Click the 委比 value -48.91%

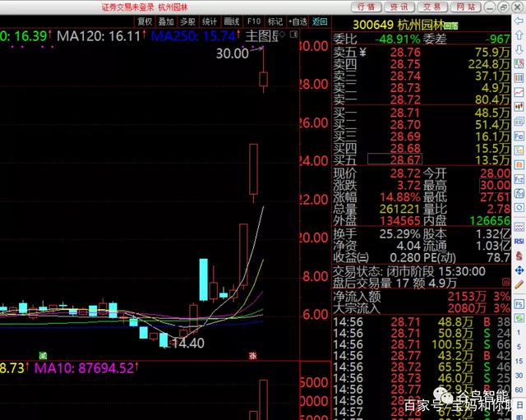[397, 39]
